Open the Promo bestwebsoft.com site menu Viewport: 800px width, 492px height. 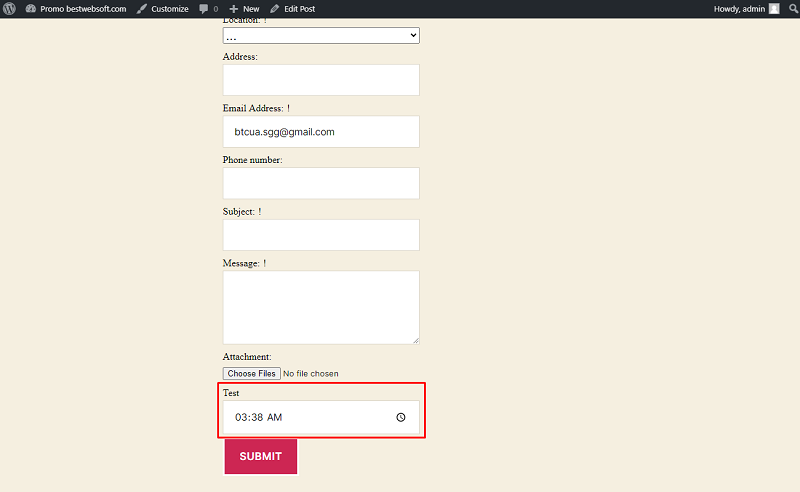pos(76,9)
